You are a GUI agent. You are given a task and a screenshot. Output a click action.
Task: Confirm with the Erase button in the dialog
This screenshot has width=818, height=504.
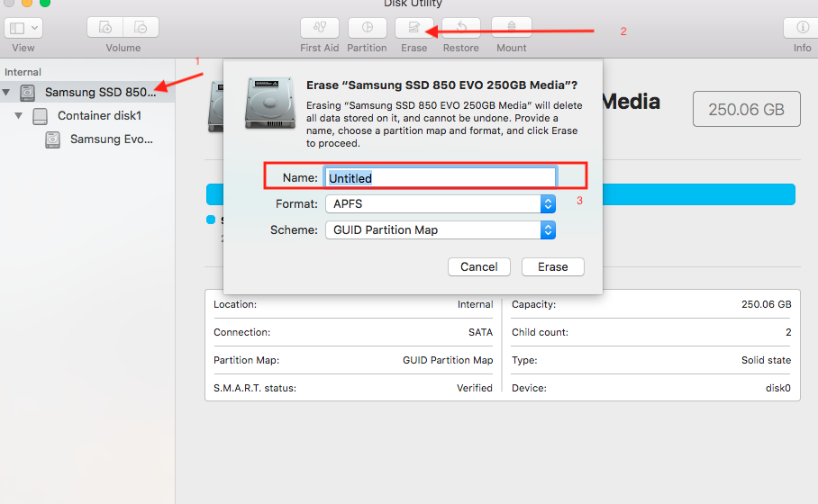(553, 267)
